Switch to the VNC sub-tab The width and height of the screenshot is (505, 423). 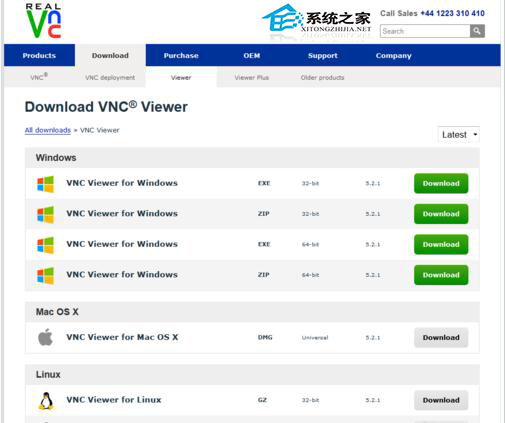point(39,77)
